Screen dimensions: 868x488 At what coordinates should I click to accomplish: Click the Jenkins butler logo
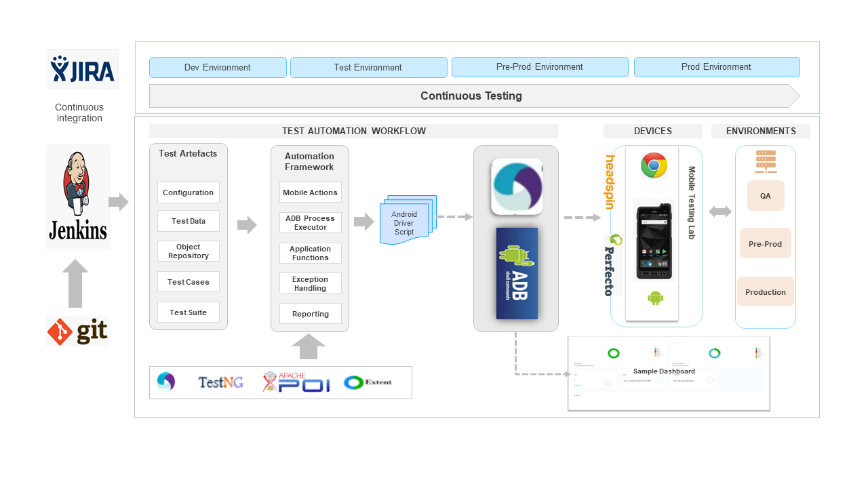tap(78, 196)
